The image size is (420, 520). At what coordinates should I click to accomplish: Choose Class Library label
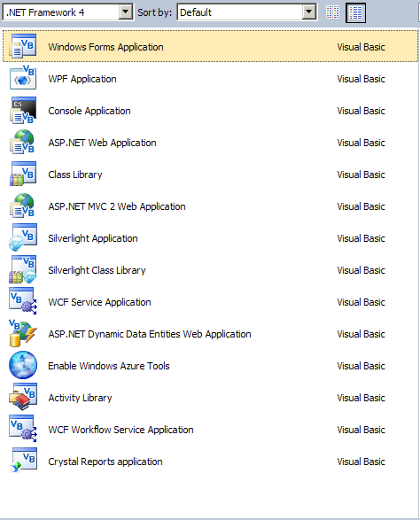[x=75, y=175]
